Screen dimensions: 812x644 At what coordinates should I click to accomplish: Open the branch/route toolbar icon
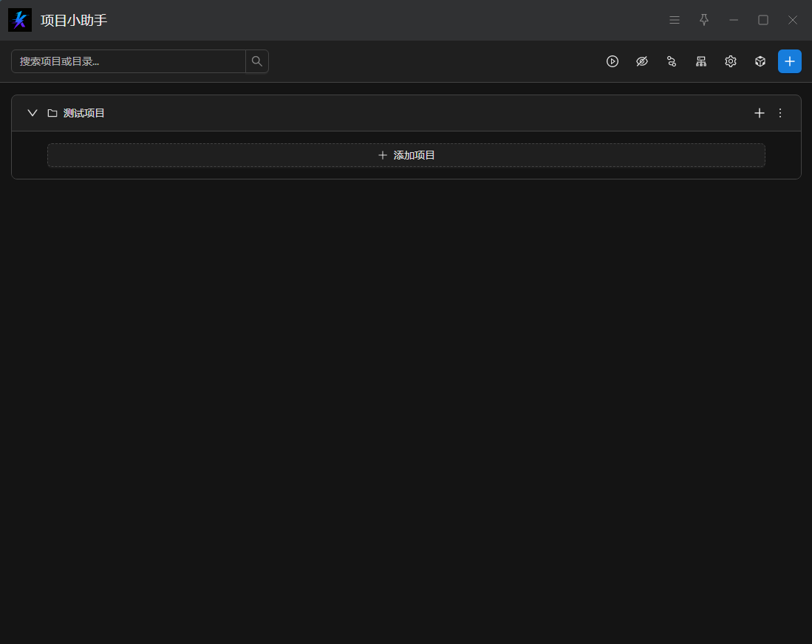(671, 61)
